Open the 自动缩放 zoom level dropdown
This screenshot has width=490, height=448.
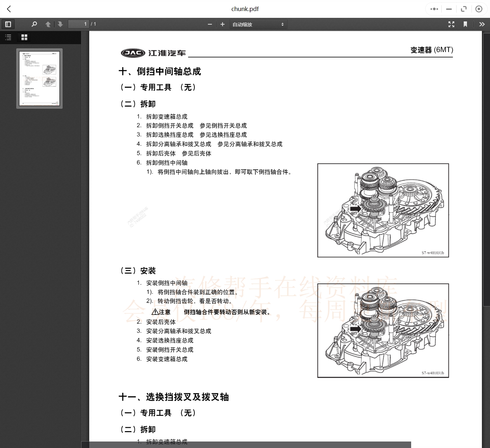click(258, 24)
